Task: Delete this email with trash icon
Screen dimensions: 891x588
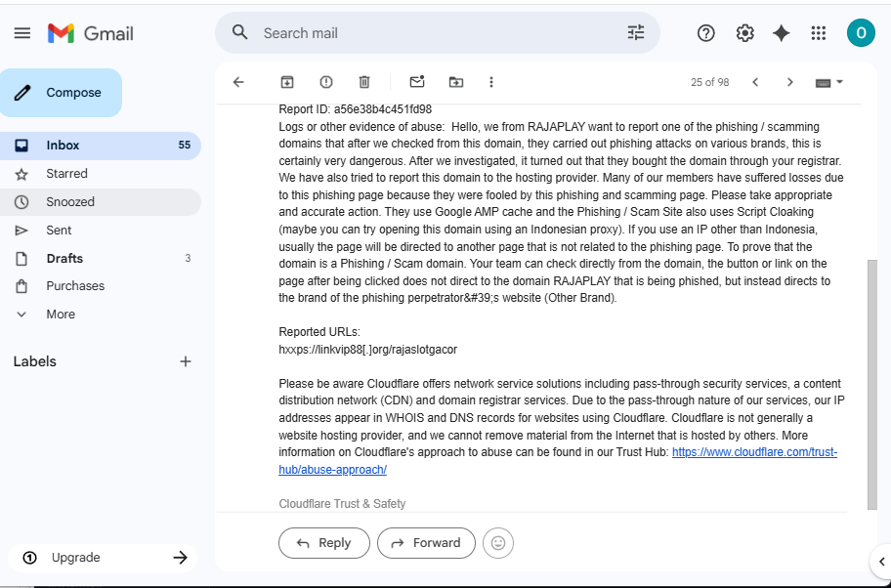Action: 364,82
